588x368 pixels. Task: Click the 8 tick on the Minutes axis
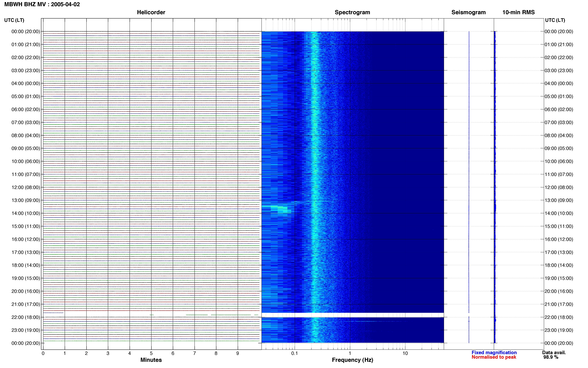[216, 353]
